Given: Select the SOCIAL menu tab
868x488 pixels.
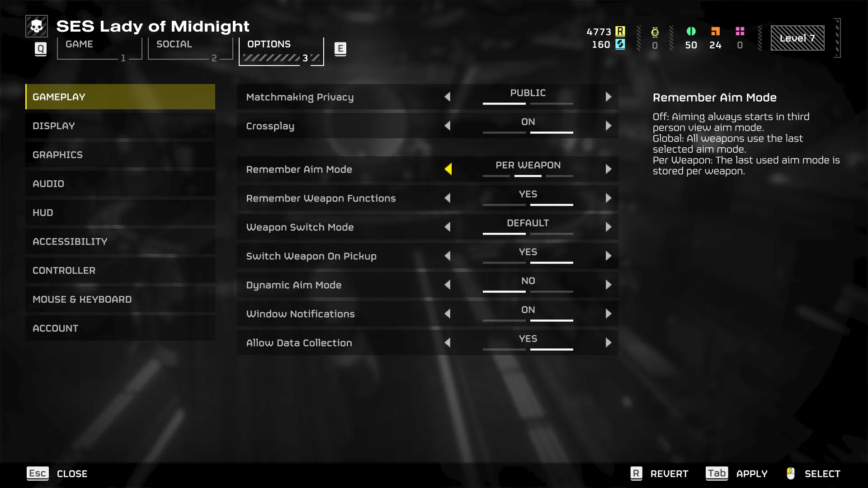Looking at the screenshot, I should tap(174, 43).
